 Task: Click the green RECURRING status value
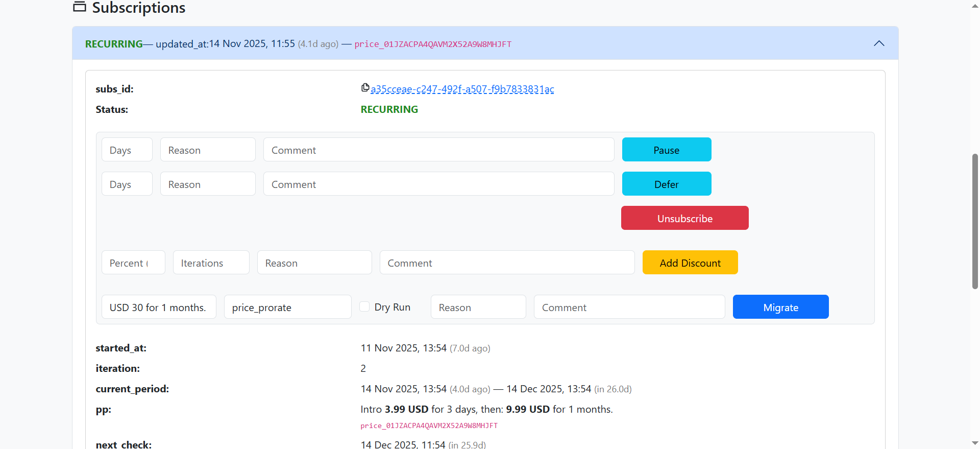pyautogui.click(x=389, y=109)
